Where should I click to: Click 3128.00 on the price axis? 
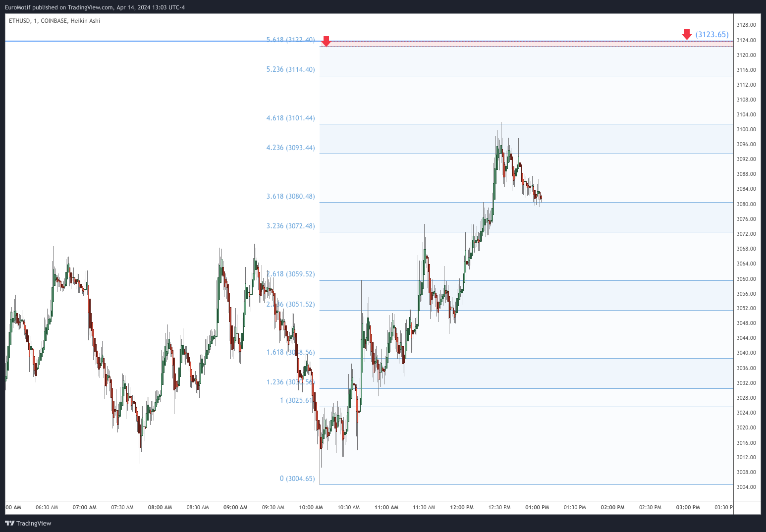(x=746, y=25)
